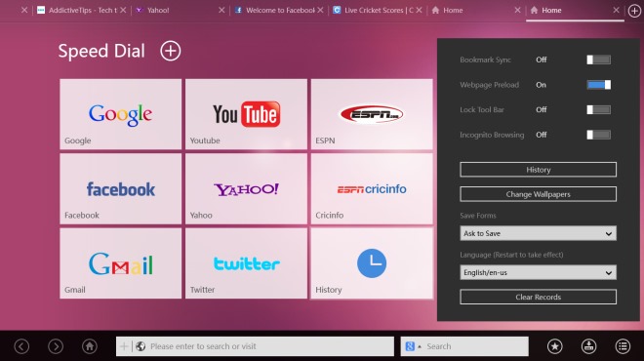Choose search engine via Google icon
644x361 pixels.
[410, 346]
